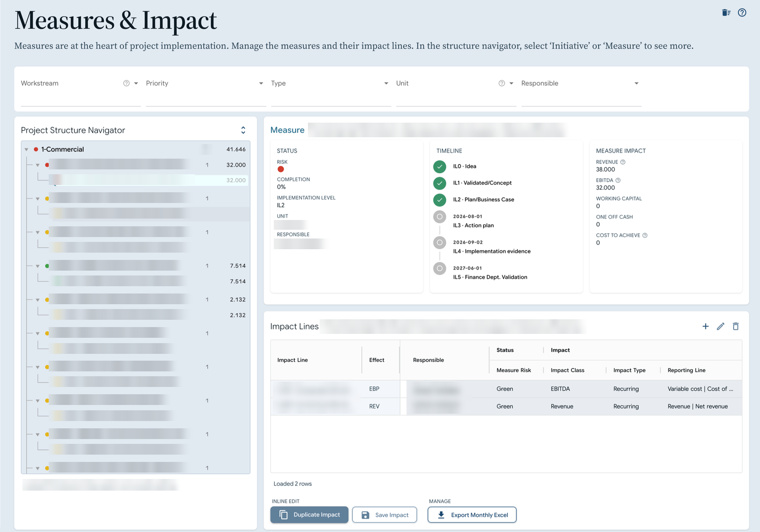Click the IL5 Finance Dept. Validation marker
This screenshot has height=532, width=760.
click(439, 268)
